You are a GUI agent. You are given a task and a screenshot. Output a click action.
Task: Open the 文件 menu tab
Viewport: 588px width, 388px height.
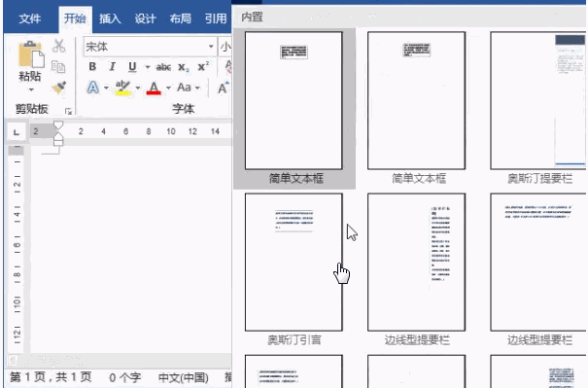[x=29, y=18]
